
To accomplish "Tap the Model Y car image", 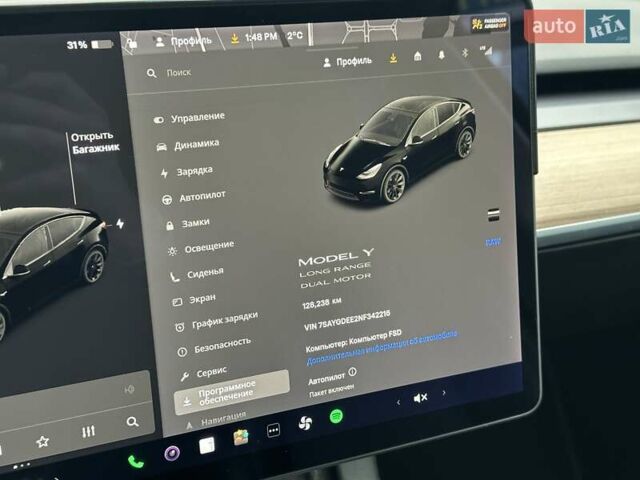I will point(400,149).
